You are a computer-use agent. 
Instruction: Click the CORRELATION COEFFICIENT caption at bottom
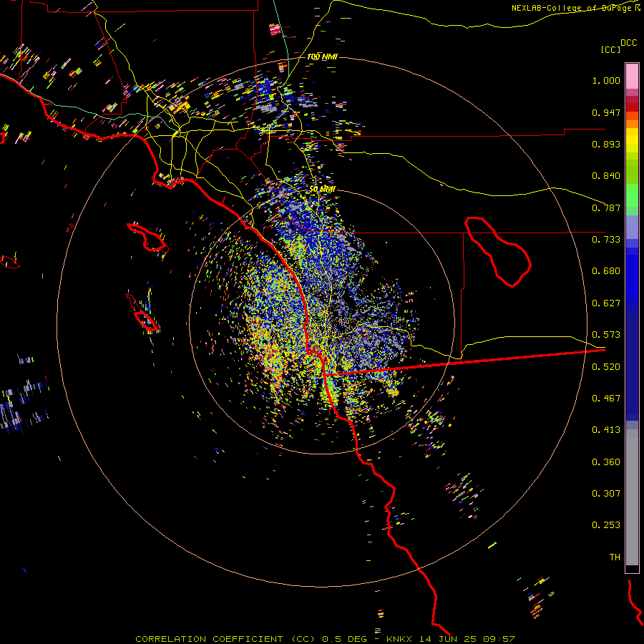click(325, 639)
